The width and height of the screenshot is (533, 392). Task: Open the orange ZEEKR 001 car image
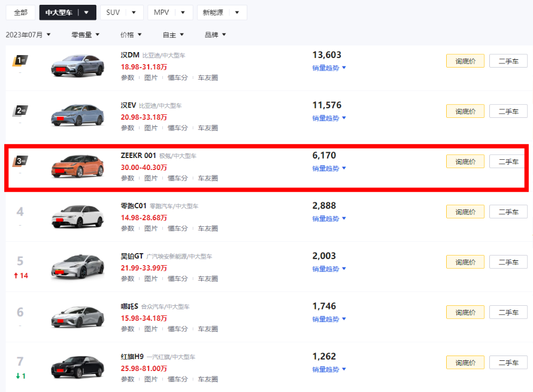(77, 166)
